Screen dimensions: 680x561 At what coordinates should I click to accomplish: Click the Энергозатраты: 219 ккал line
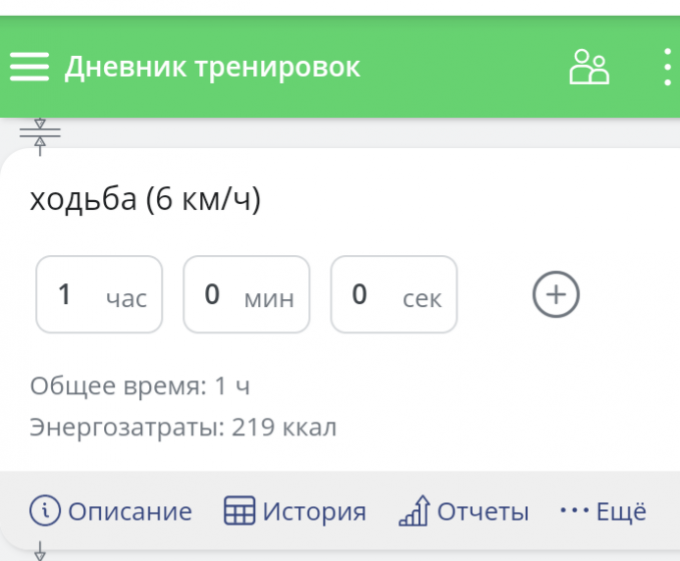183,428
